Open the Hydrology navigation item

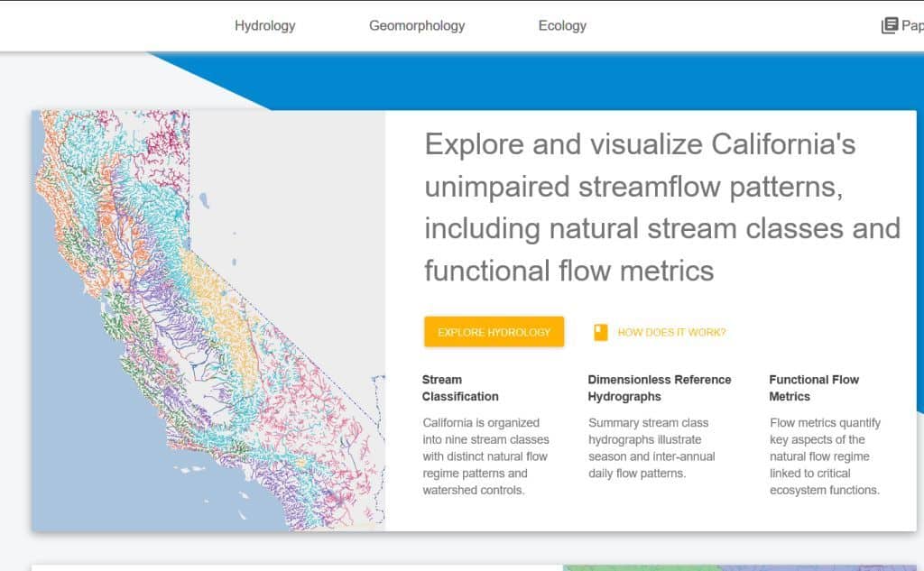[264, 26]
